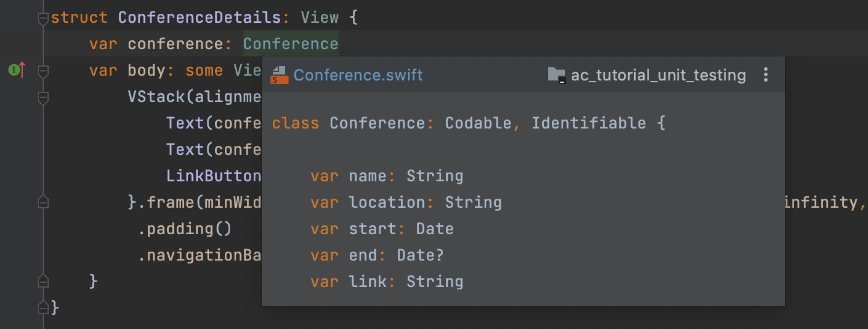
Task: Click the ConferenceDetails struct name
Action: (199, 18)
